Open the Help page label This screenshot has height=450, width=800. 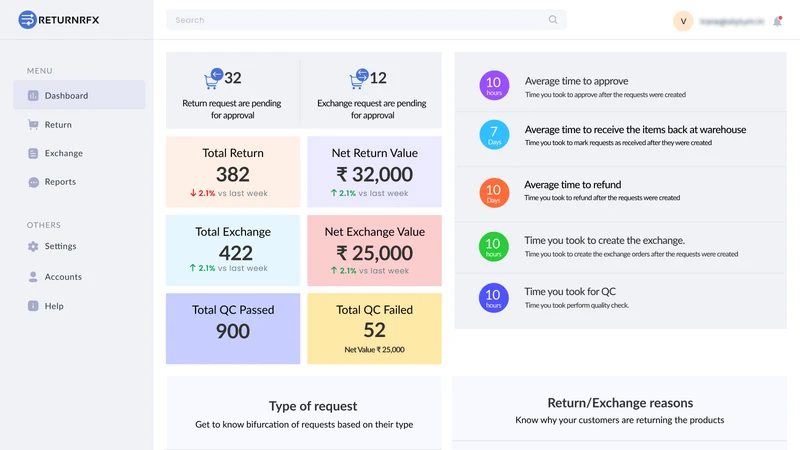[54, 306]
